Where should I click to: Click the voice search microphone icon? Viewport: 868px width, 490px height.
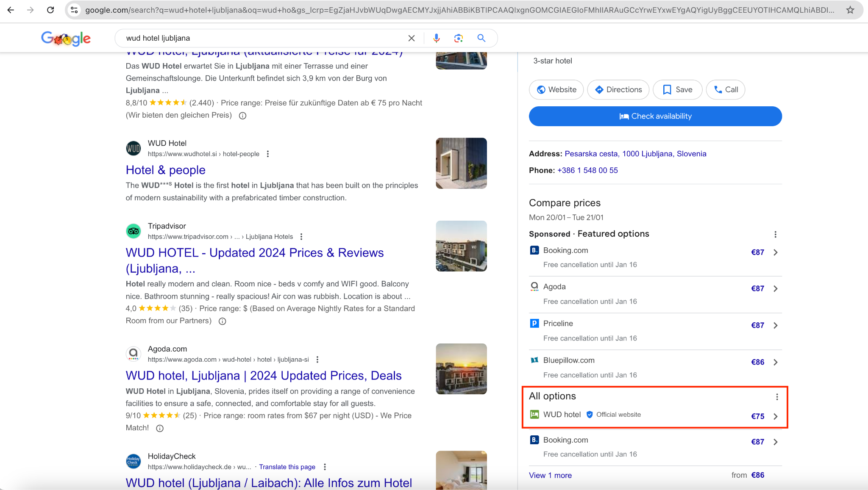436,38
